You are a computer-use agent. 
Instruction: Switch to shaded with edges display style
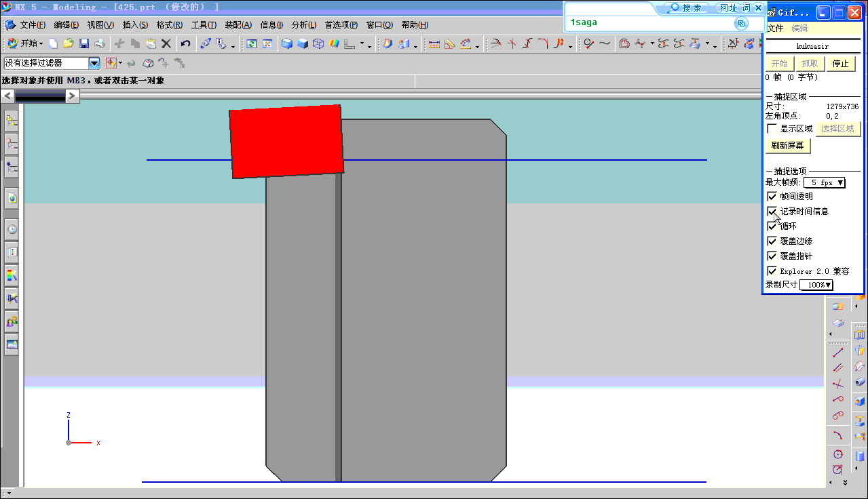click(287, 43)
